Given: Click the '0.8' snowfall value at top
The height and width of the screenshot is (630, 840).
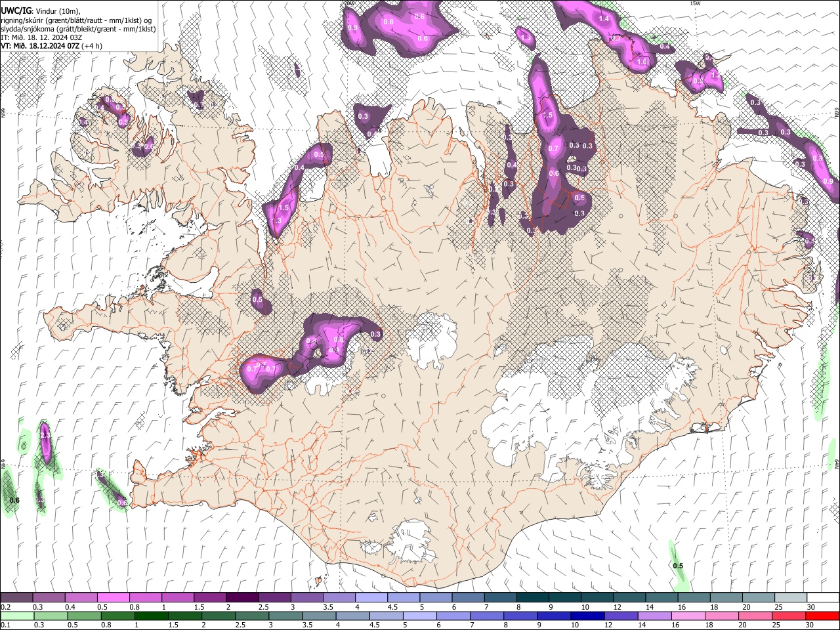Looking at the screenshot, I should pos(388,22).
